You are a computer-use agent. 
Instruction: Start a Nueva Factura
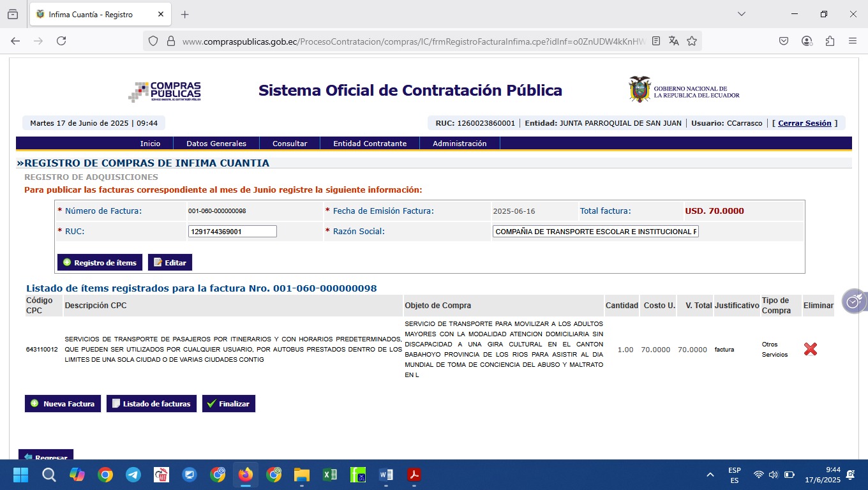63,404
